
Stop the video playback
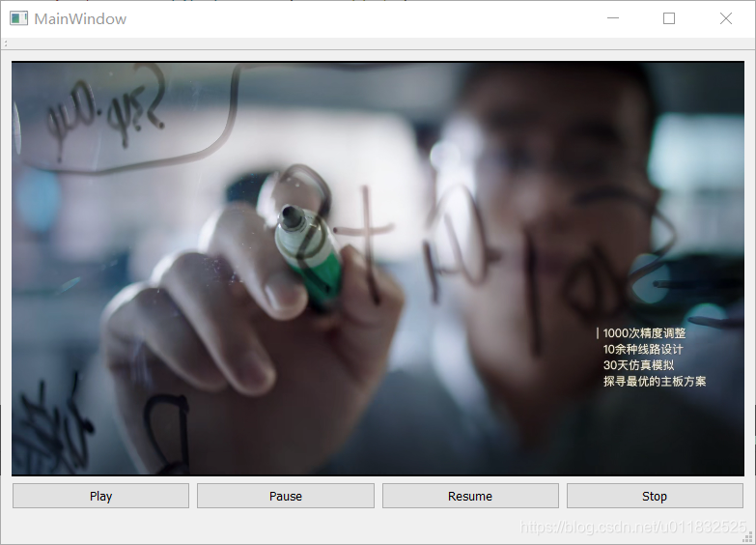click(x=655, y=496)
